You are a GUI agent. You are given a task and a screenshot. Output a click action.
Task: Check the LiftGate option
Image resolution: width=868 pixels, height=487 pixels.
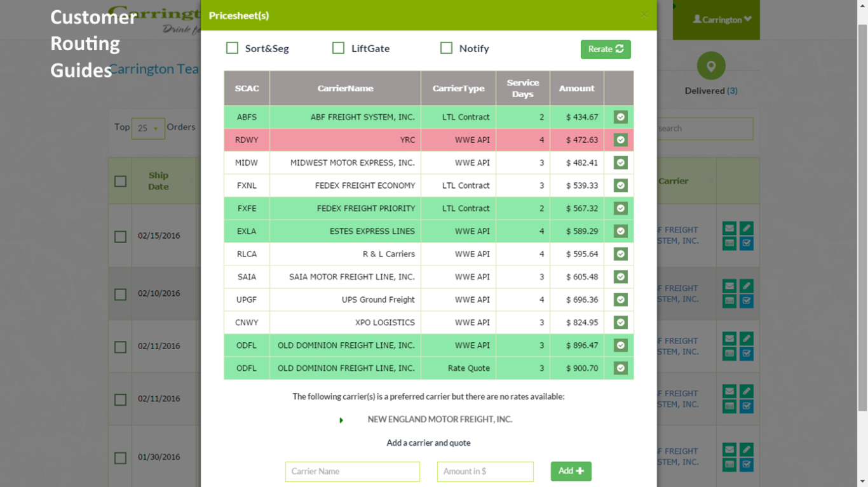pyautogui.click(x=338, y=48)
